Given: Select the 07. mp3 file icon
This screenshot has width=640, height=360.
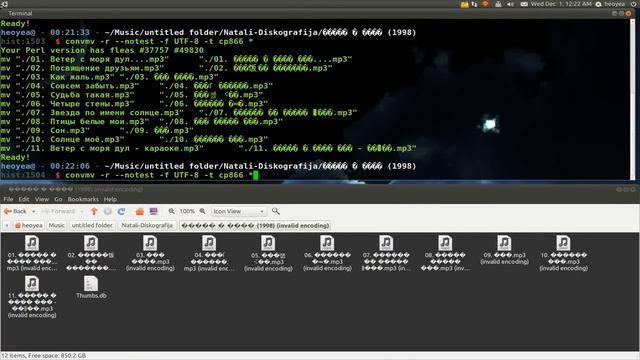Looking at the screenshot, I should click(386, 243).
